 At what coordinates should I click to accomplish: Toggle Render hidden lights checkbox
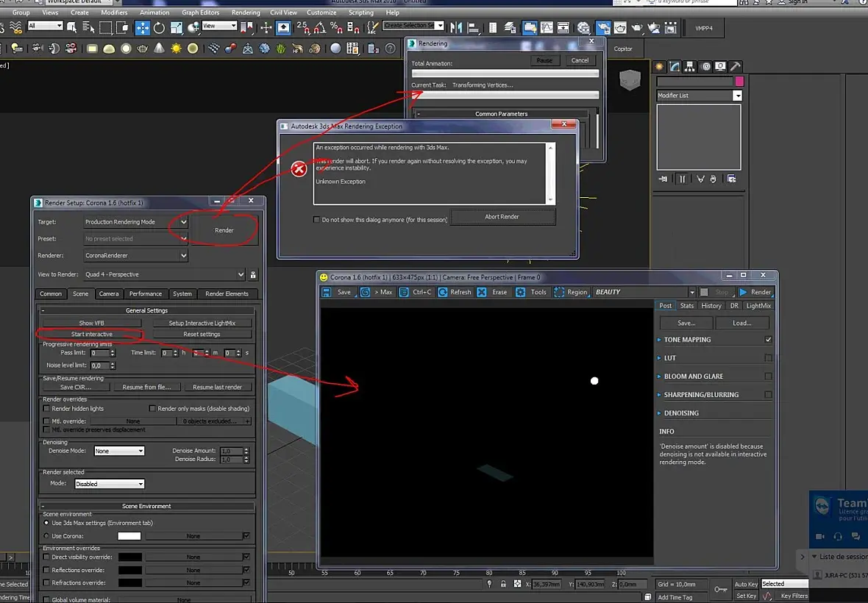click(47, 409)
